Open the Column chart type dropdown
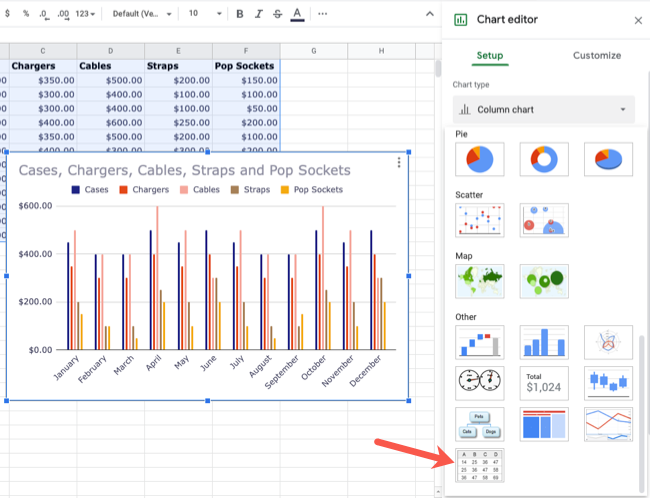Screen dimensions: 650x498 544,109
